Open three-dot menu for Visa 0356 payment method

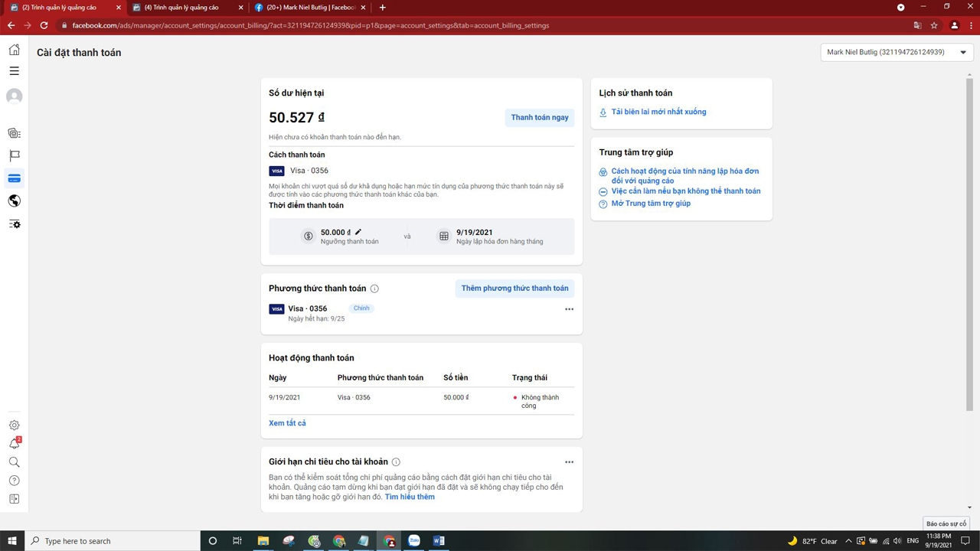point(569,309)
